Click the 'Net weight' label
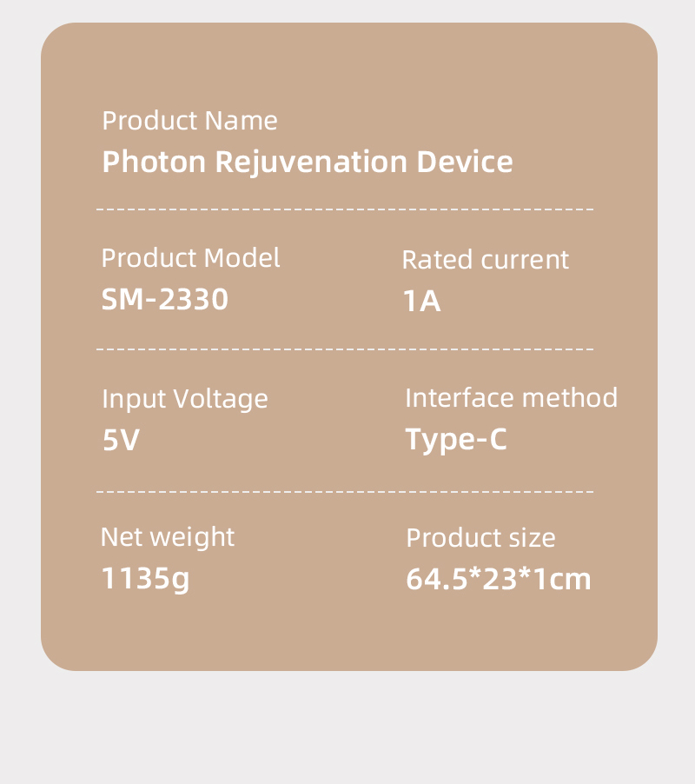 (x=168, y=538)
